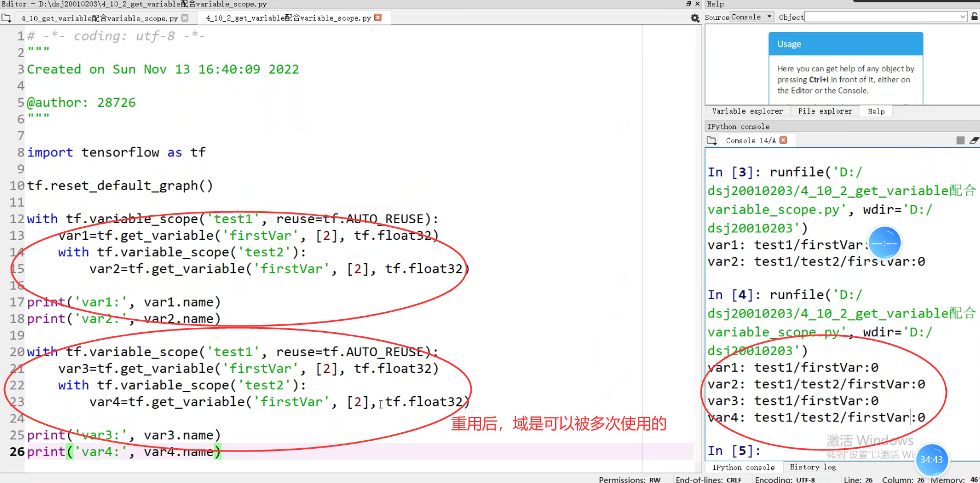
Task: Open the editor options gear menu
Action: (695, 18)
